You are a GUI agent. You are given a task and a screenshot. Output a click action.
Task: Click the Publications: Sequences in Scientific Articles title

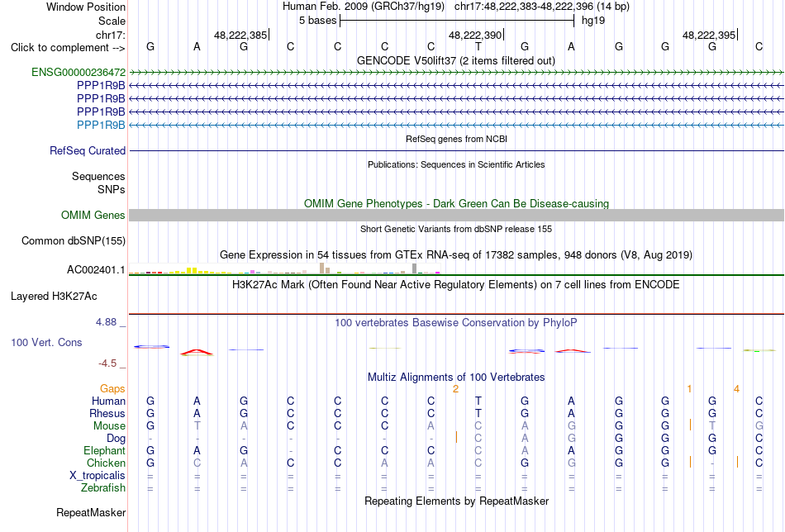[456, 164]
